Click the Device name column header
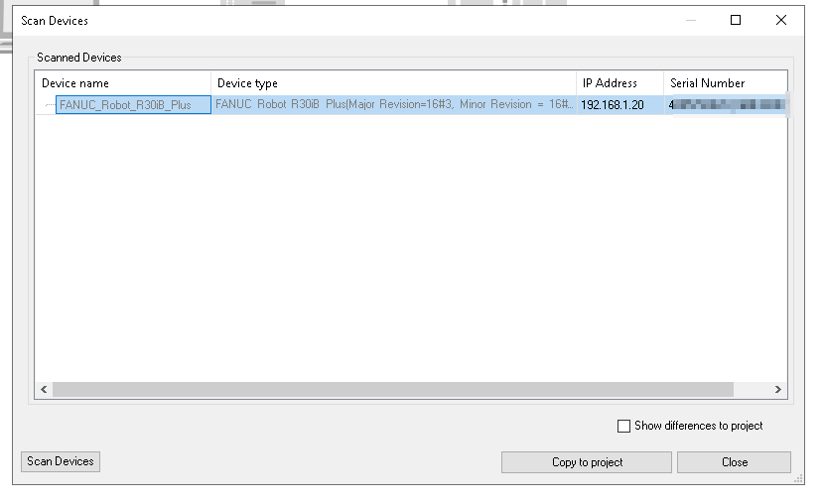 123,83
